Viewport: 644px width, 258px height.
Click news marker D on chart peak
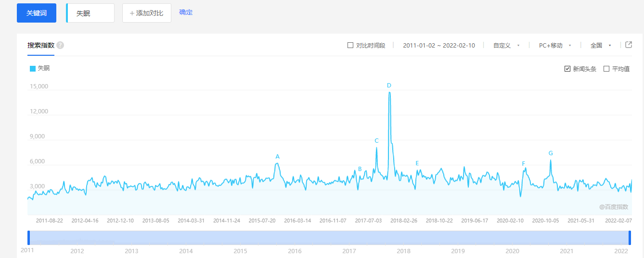click(x=389, y=86)
